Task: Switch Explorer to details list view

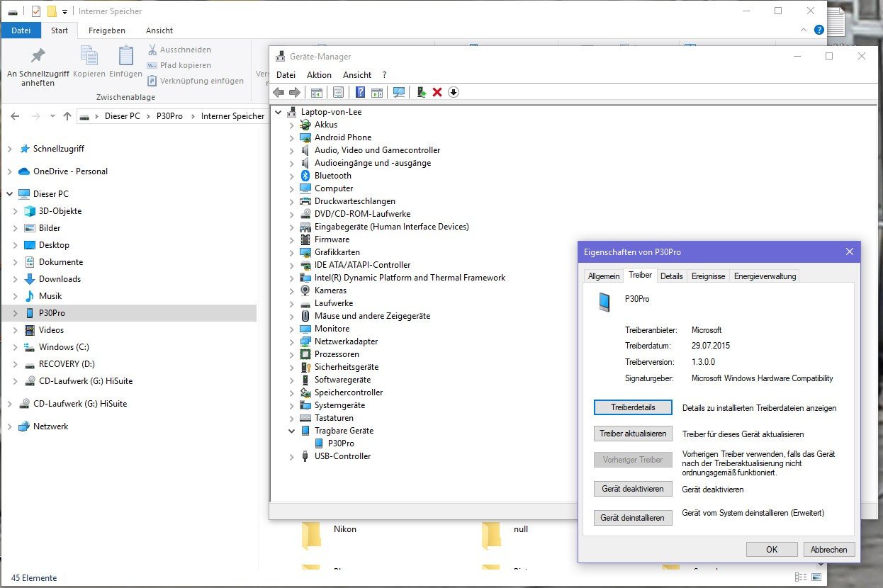Action: pyautogui.click(x=800, y=577)
